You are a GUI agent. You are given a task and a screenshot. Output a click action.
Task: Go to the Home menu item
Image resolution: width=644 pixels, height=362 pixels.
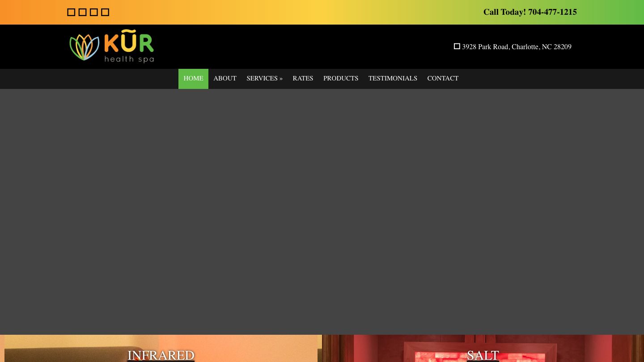[x=193, y=79]
